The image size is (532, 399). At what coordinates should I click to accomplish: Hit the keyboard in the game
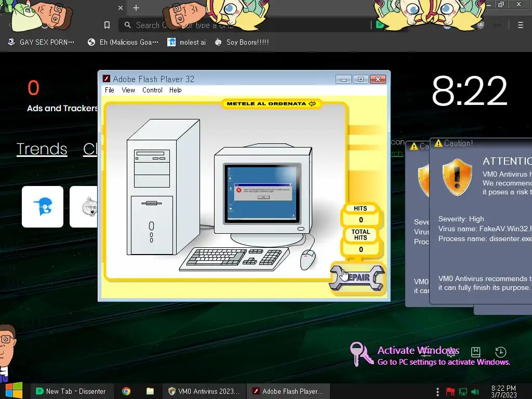click(235, 260)
